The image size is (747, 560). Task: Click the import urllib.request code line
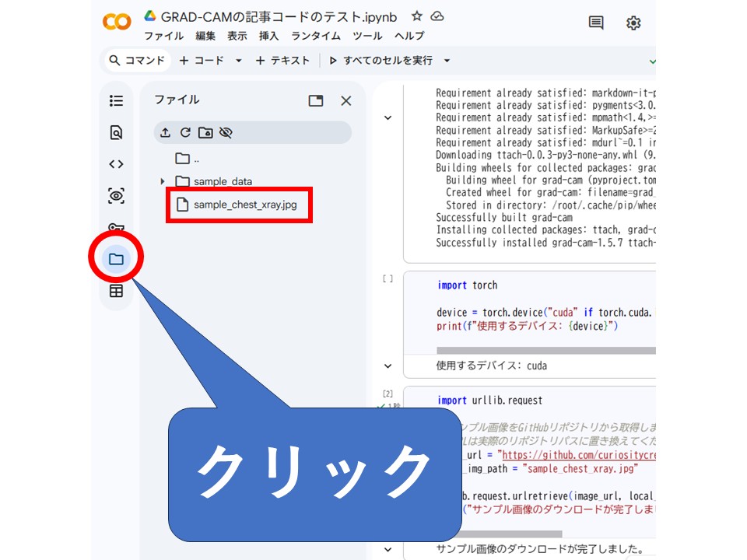point(489,401)
